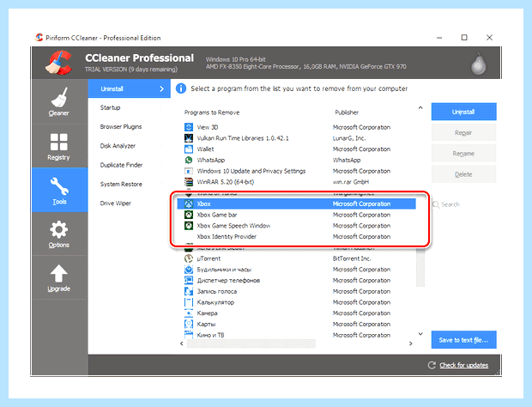Click the list scroll down arrow

pos(420,334)
